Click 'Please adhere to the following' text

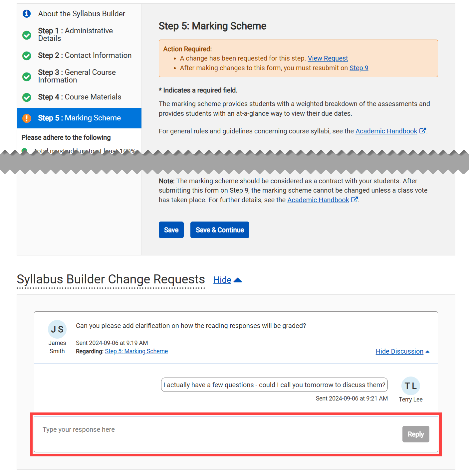tap(66, 137)
